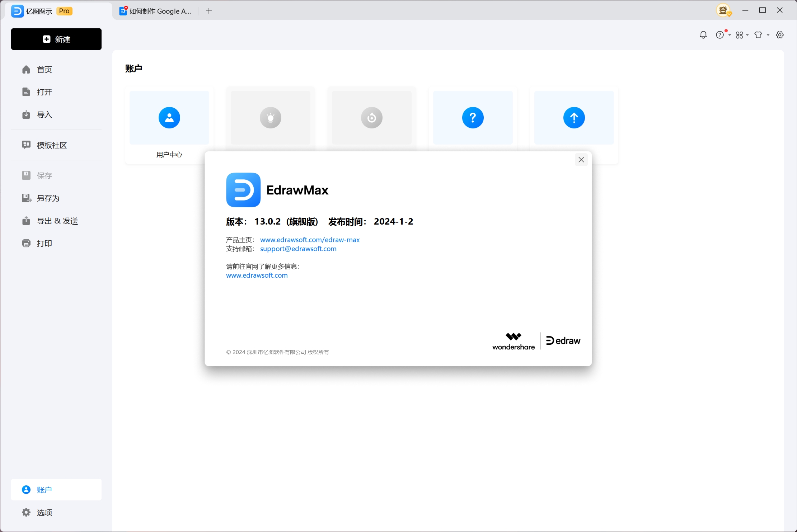Click the copyright text 深圳市亿图软件有限公司
The width and height of the screenshot is (797, 532).
tap(277, 352)
